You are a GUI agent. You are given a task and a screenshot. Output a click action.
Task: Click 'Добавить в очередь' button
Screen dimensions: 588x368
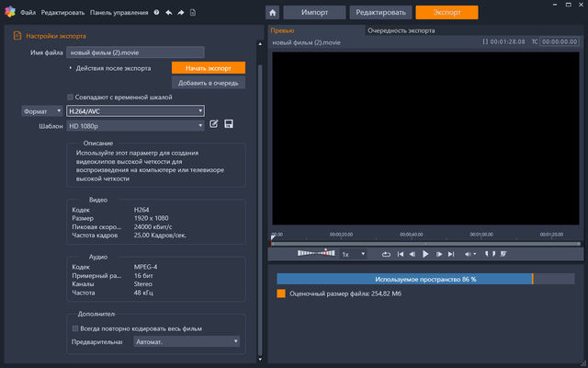tap(208, 83)
